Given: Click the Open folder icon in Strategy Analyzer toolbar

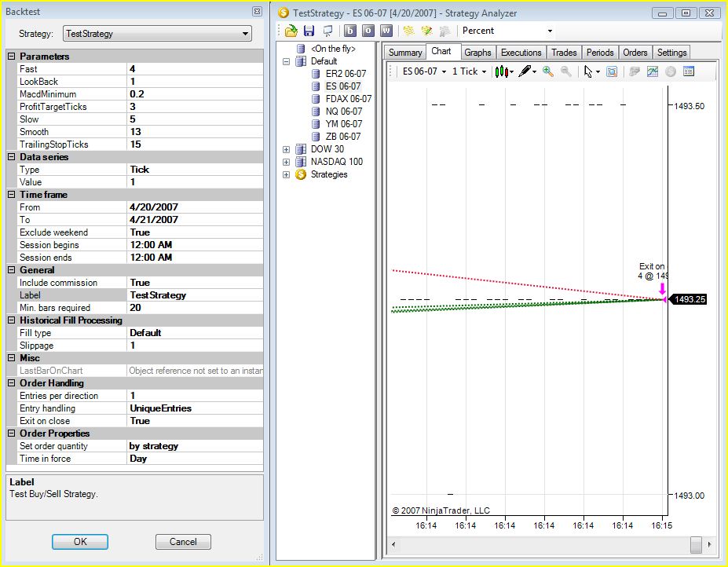Looking at the screenshot, I should tap(291, 31).
